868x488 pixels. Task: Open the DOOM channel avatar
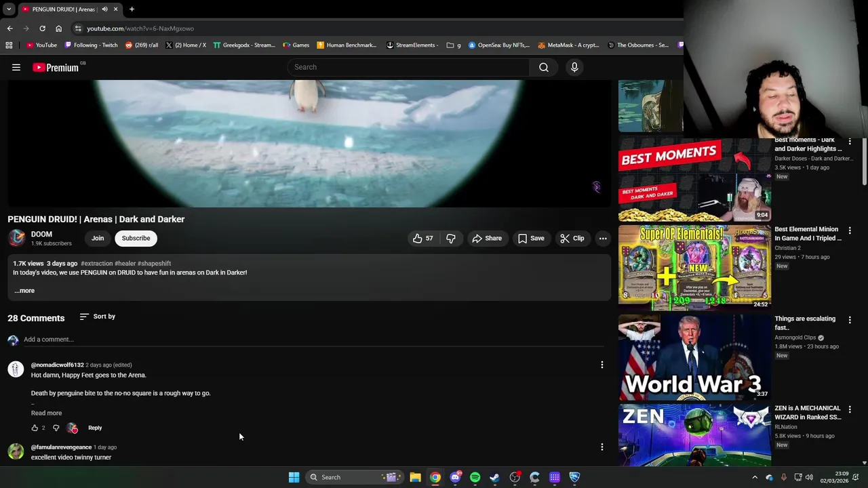[x=16, y=238]
